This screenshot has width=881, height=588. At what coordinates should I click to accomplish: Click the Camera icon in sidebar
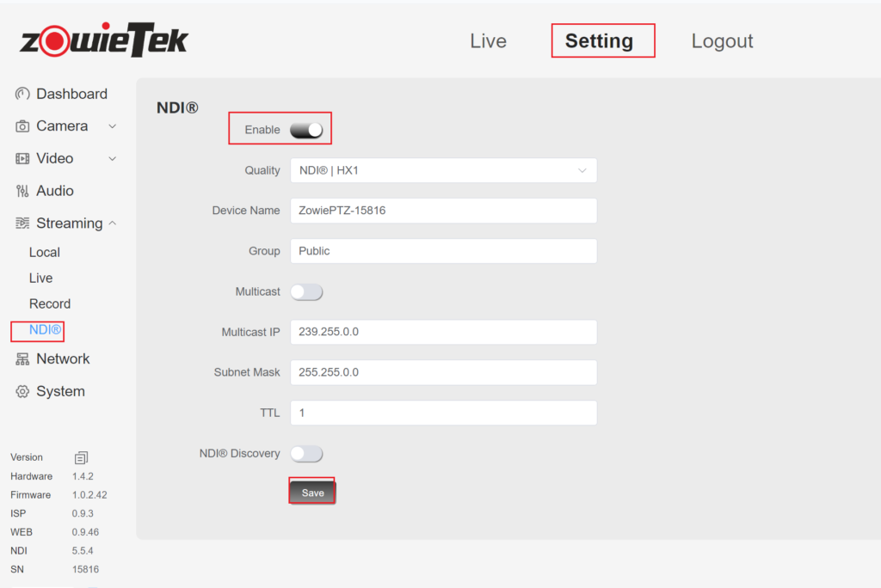click(x=22, y=126)
